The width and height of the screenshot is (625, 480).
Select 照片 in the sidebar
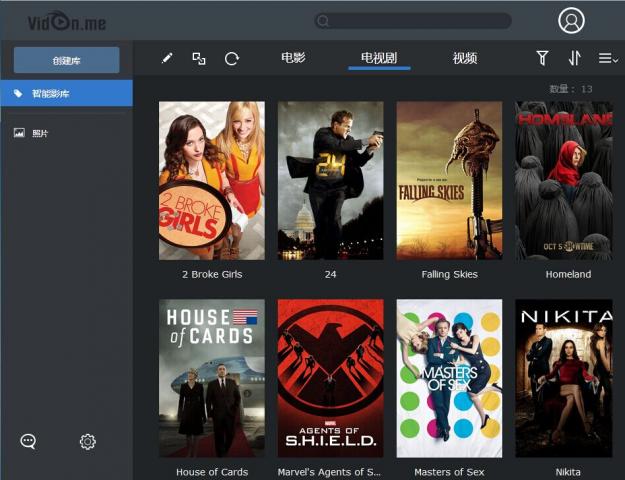pyautogui.click(x=67, y=133)
